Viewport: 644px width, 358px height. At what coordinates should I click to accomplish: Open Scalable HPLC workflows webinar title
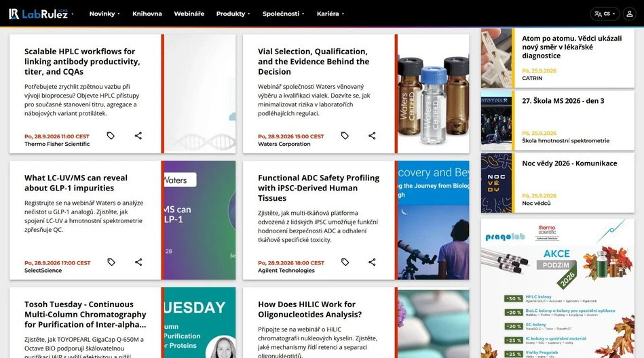82,62
